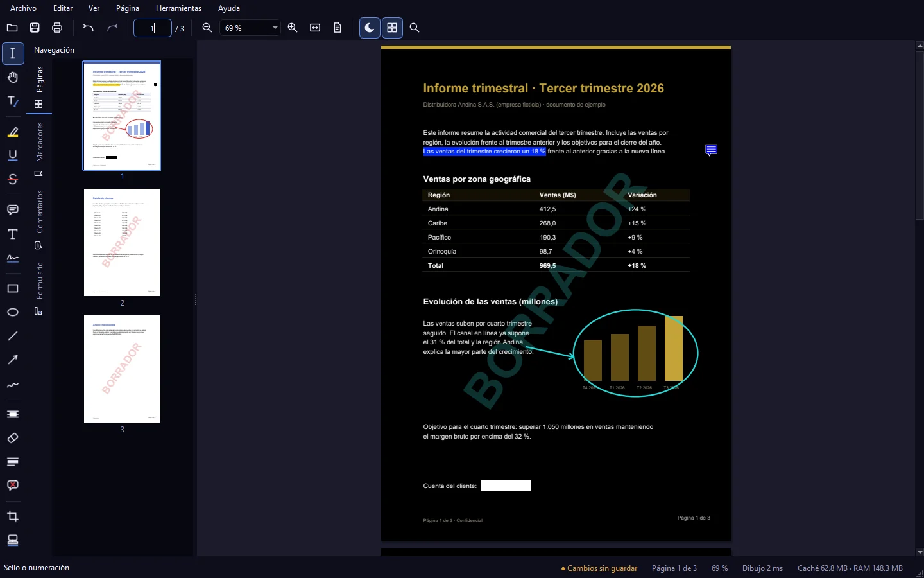Select the crop page tool
Screen dimensions: 924x578
13,516
